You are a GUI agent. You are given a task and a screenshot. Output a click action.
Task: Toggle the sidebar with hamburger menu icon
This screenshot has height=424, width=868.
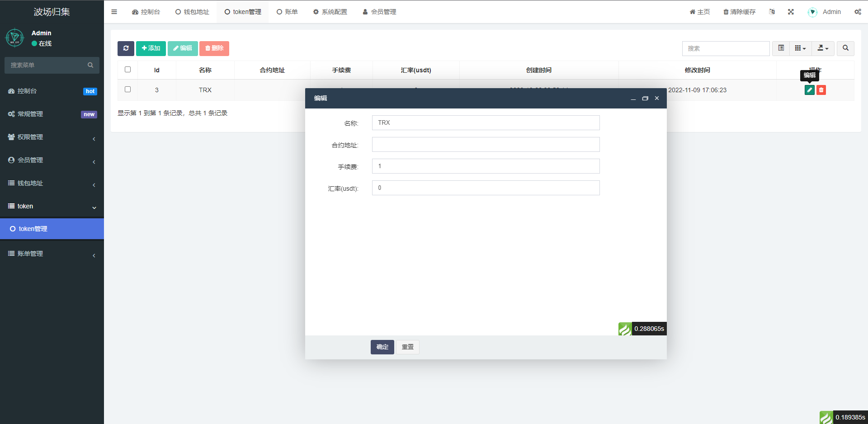[x=114, y=12]
